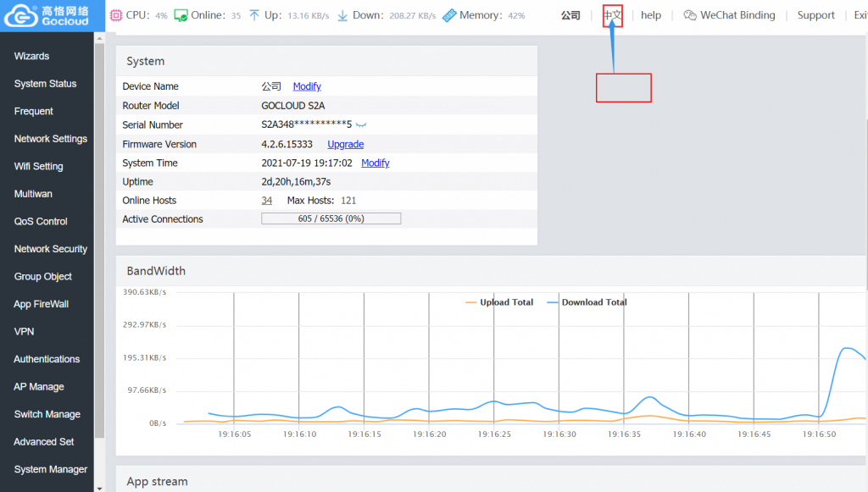
Task: Click the Online monitor icon
Action: 181,15
